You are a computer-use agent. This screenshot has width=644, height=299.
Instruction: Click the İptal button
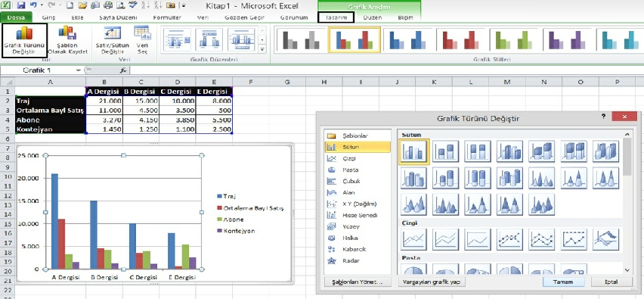[x=611, y=282]
